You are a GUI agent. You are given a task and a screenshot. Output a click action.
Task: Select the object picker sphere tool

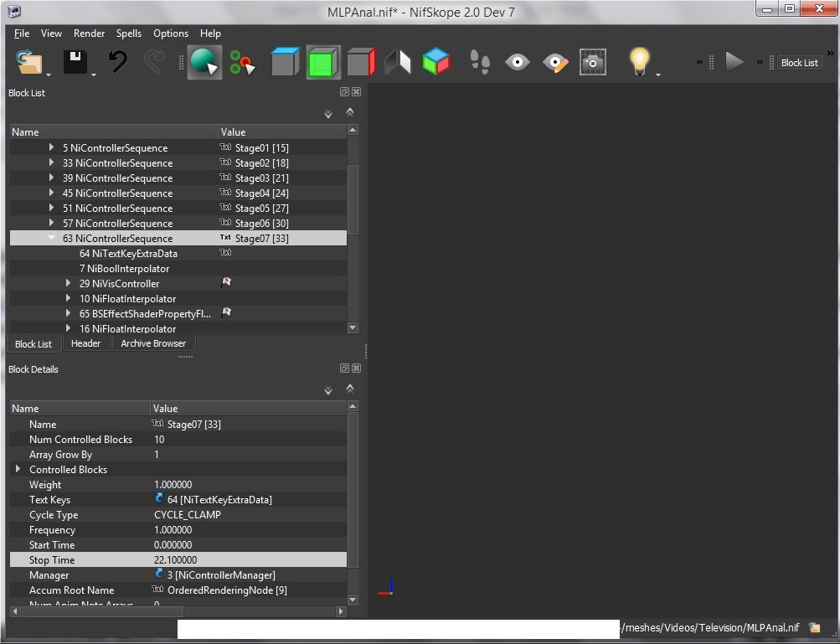(204, 63)
